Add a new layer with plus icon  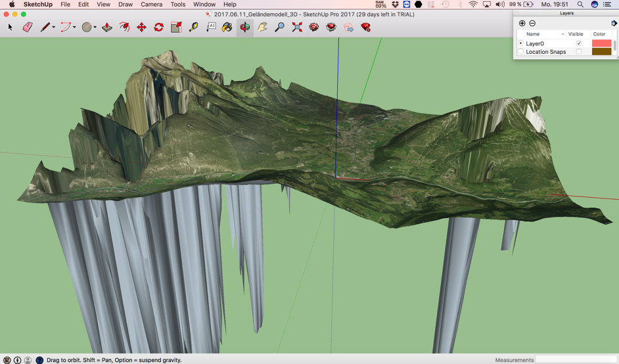[x=522, y=23]
